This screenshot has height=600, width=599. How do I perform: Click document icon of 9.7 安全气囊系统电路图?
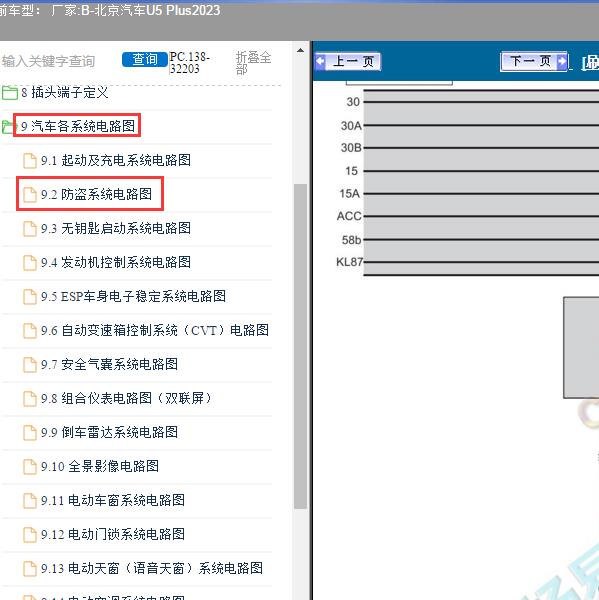(x=30, y=365)
